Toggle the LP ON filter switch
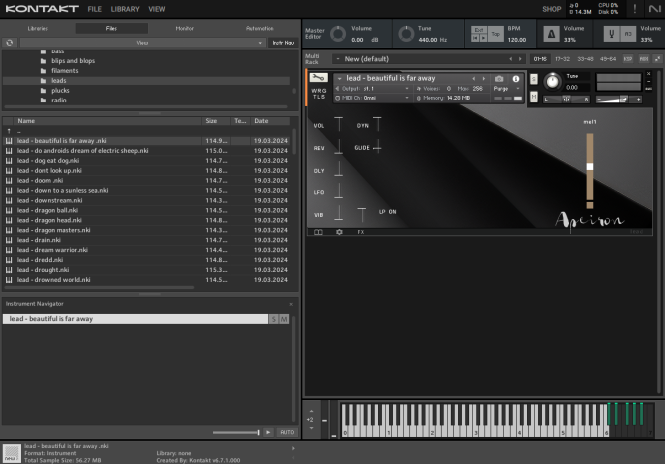 (387, 212)
